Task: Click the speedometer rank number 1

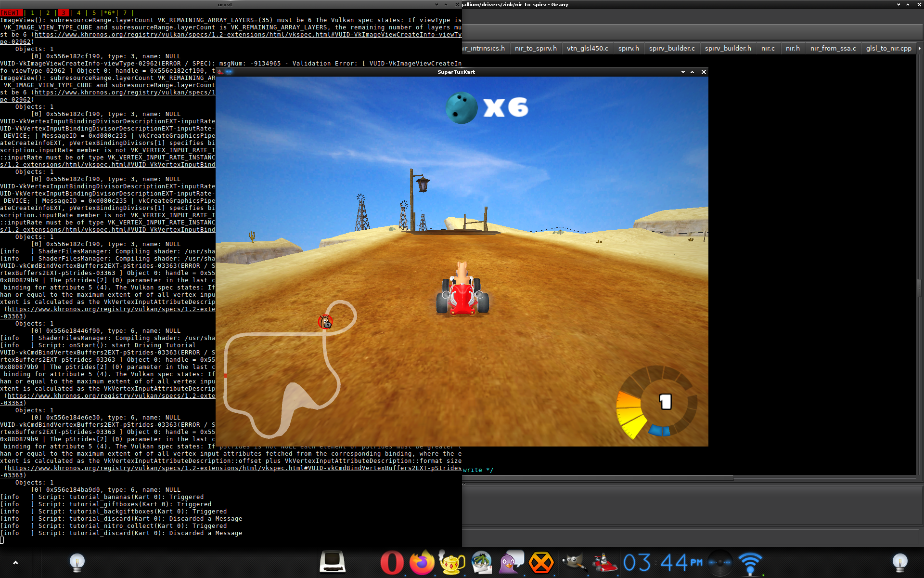Action: pos(665,401)
